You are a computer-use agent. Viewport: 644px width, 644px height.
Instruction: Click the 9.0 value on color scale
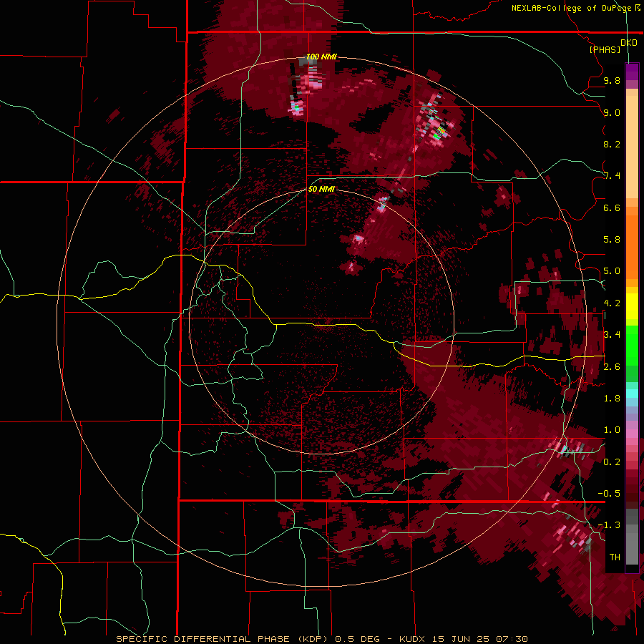pyautogui.click(x=612, y=112)
